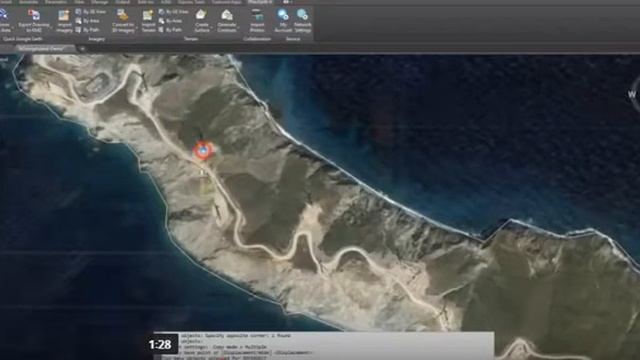
Task: Click the Import Photos icon
Action: (257, 16)
